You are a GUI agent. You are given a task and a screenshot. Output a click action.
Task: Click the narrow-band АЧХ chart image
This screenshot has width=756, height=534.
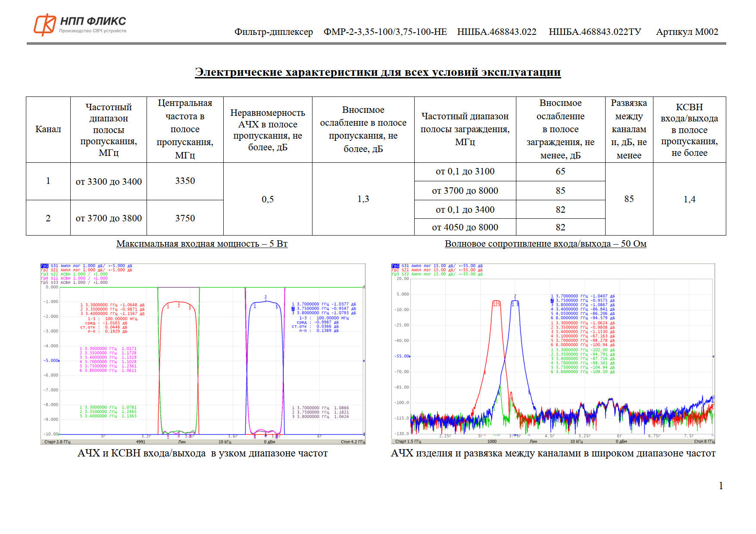203,354
